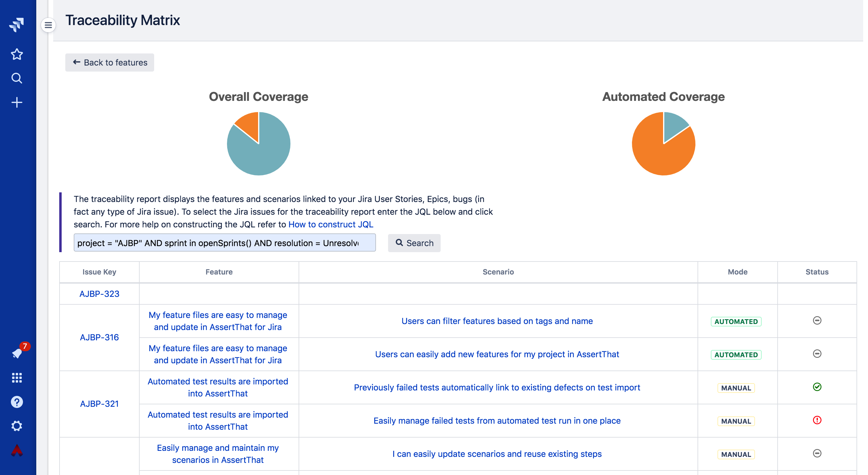
Task: Click MANUAL badge in Easily manage failed tests row
Action: 736,421
